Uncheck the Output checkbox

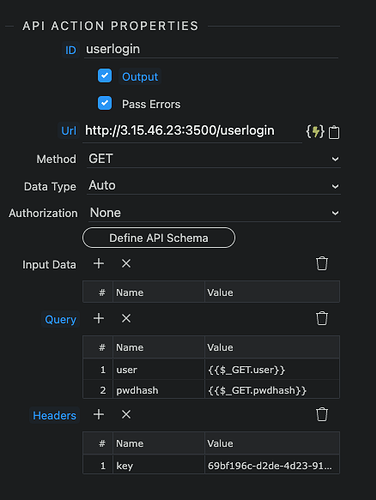[105, 76]
